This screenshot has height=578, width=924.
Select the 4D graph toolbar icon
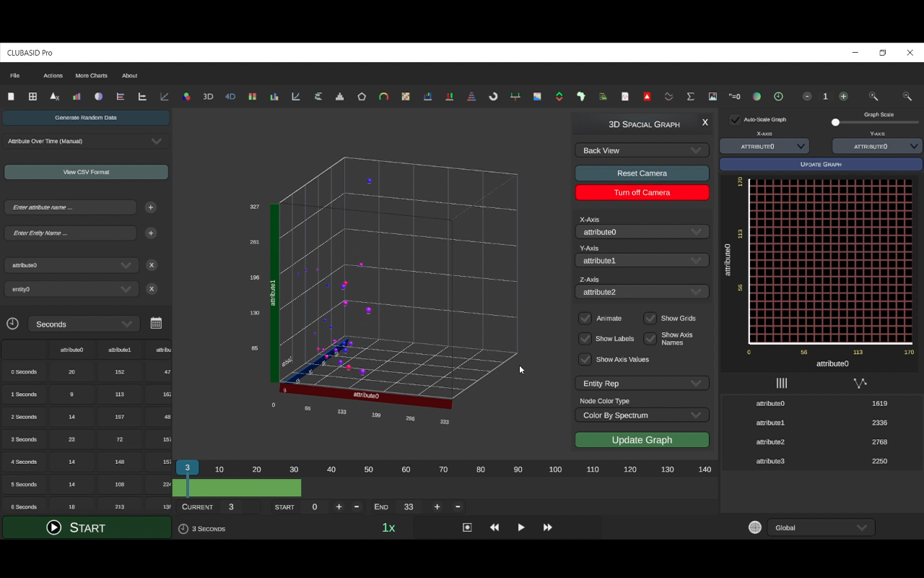tap(230, 97)
